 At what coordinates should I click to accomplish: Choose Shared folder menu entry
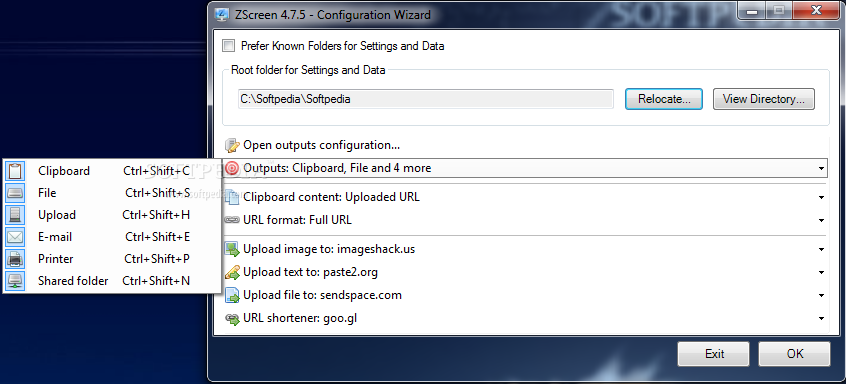coord(112,281)
